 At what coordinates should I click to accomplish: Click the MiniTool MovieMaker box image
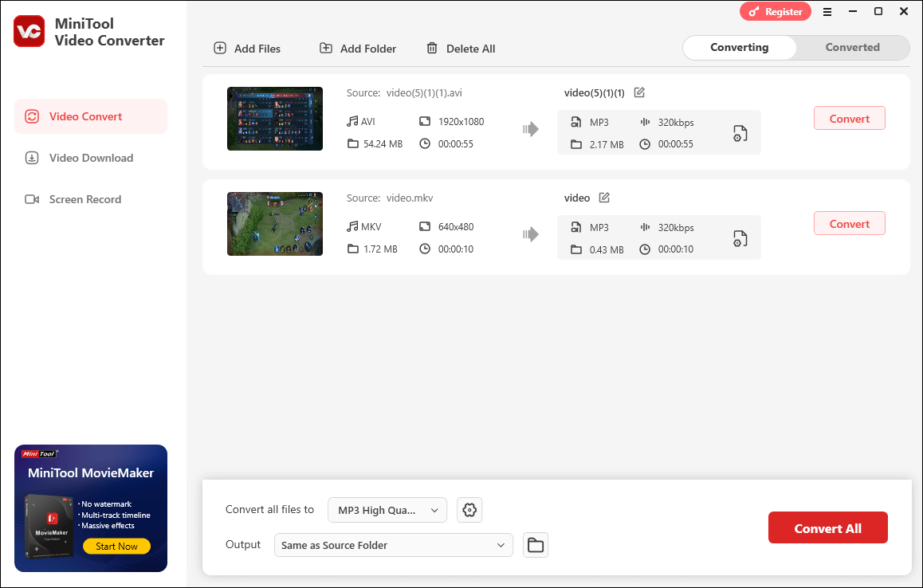click(49, 526)
